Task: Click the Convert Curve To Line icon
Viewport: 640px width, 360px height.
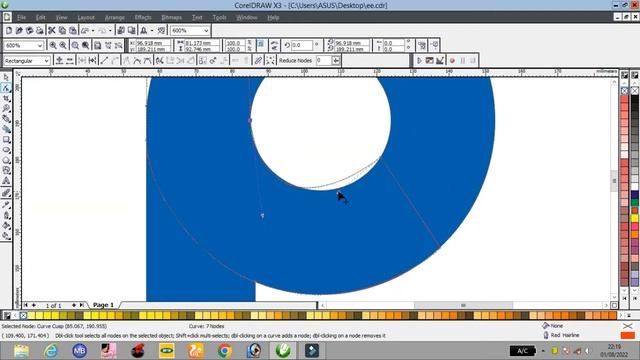Action: pos(104,60)
